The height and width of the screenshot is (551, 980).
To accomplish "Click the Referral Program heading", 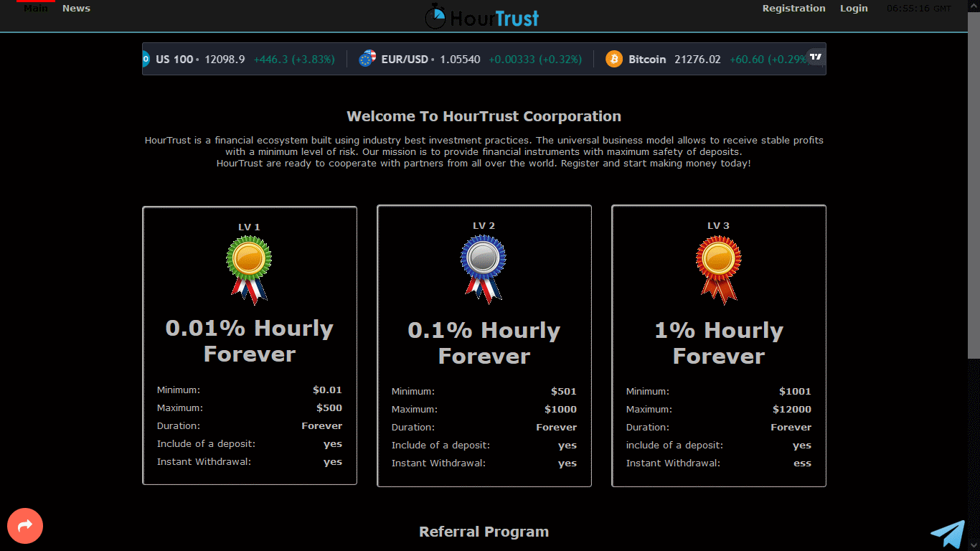I will click(x=484, y=532).
